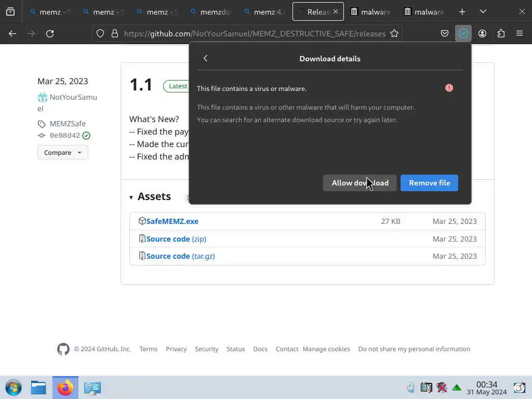The height and width of the screenshot is (399, 532).
Task: Open the Docs footer link
Action: [260, 349]
